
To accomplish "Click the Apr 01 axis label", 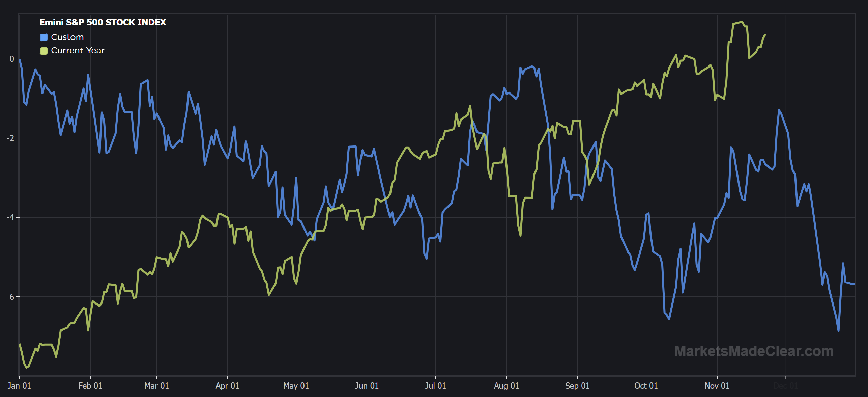I will (x=227, y=386).
